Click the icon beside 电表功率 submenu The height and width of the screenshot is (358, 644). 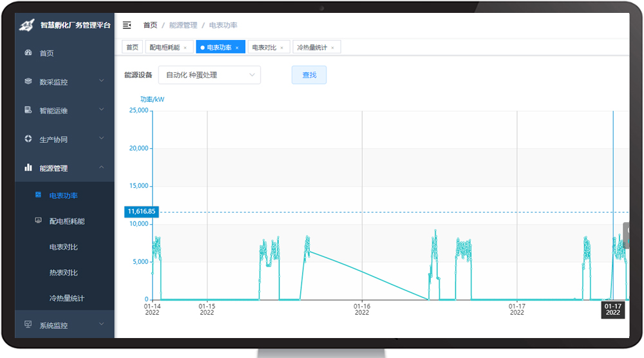(x=38, y=194)
